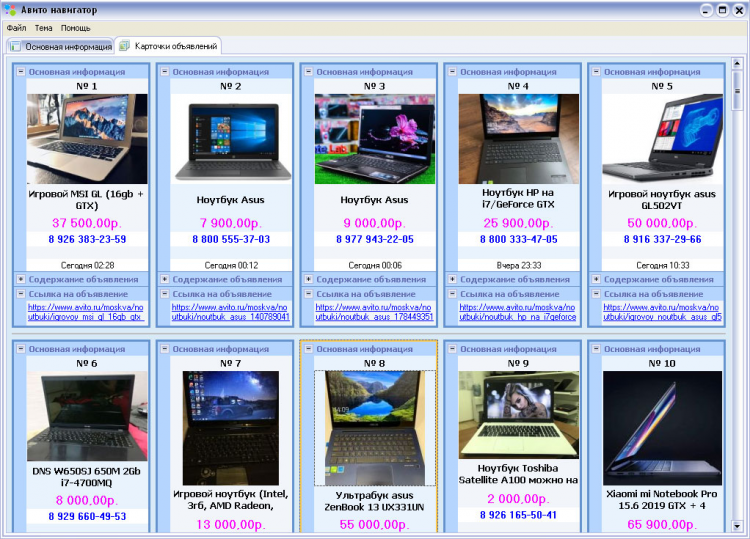Open the Тема menu
750x539 pixels.
44,28
